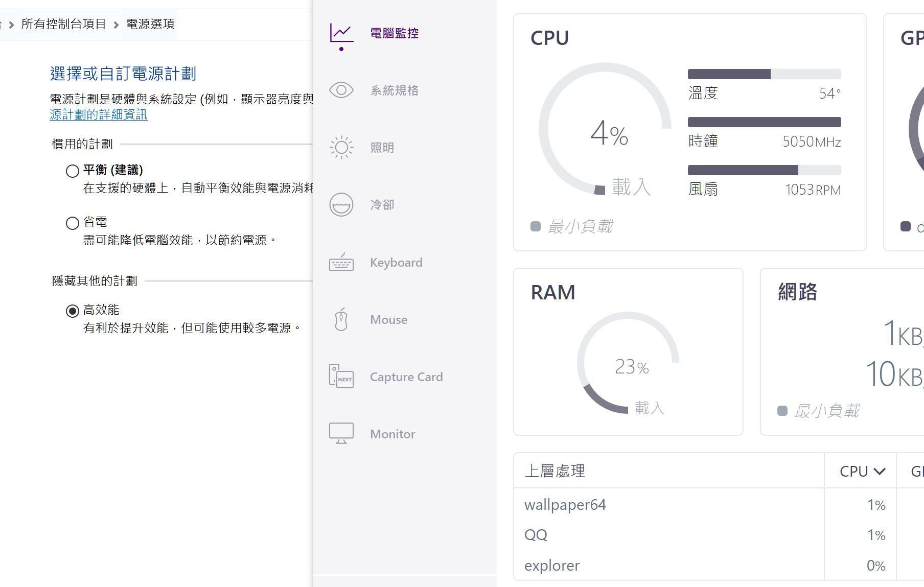Click the CPU 溫度 temperature bar
Screen dimensions: 924x587
764,74
